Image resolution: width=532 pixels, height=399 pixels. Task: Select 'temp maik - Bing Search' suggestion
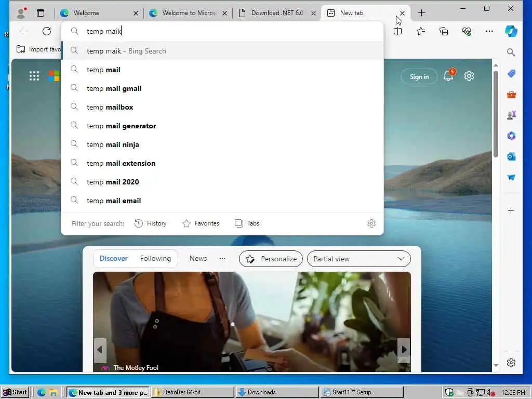click(x=222, y=51)
